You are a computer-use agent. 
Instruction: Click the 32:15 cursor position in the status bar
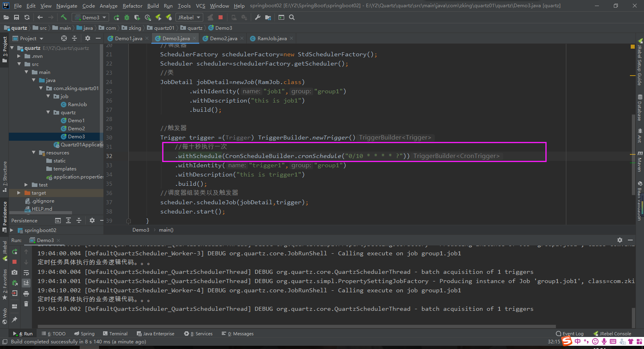554,341
